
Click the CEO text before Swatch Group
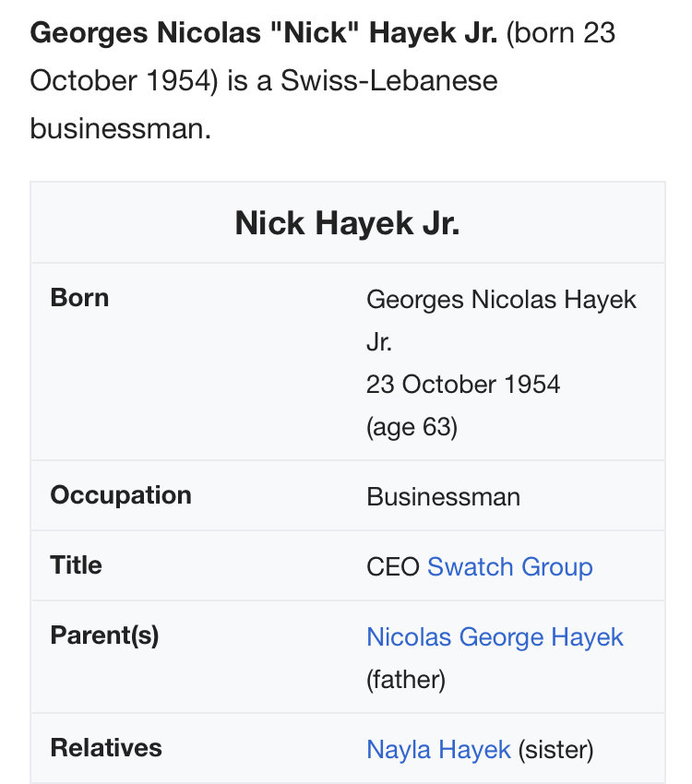(393, 567)
